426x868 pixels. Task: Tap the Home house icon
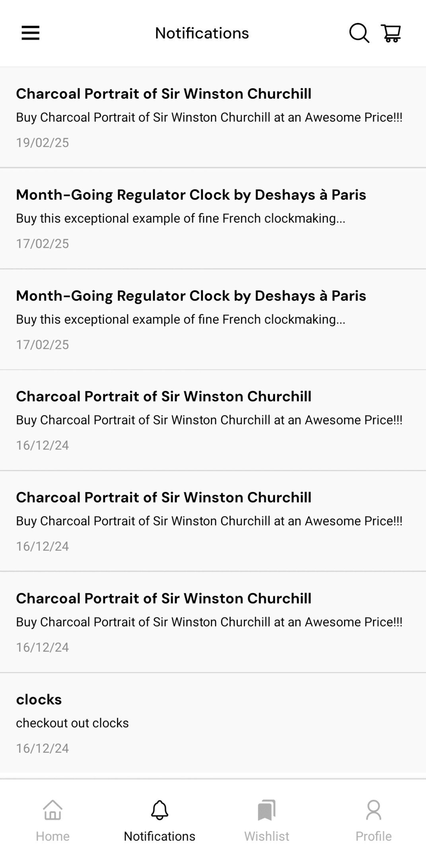[53, 810]
